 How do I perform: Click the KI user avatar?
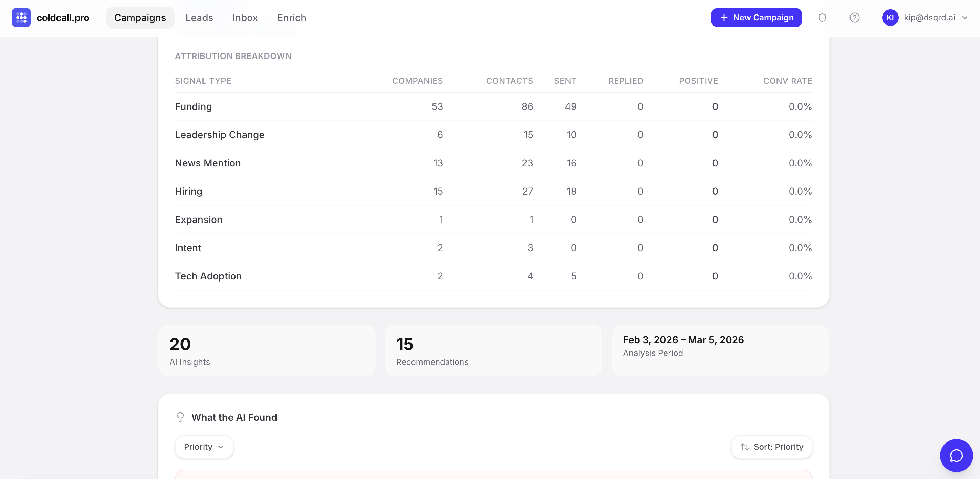(x=890, y=18)
